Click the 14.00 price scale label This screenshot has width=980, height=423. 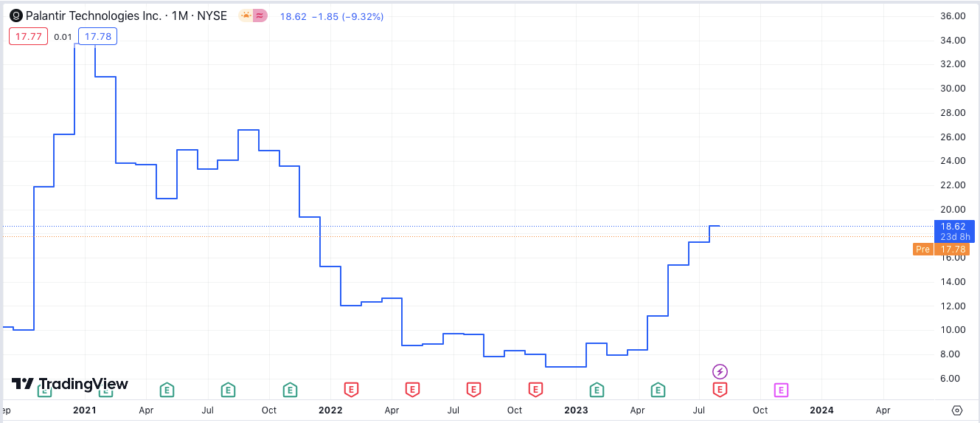(953, 281)
